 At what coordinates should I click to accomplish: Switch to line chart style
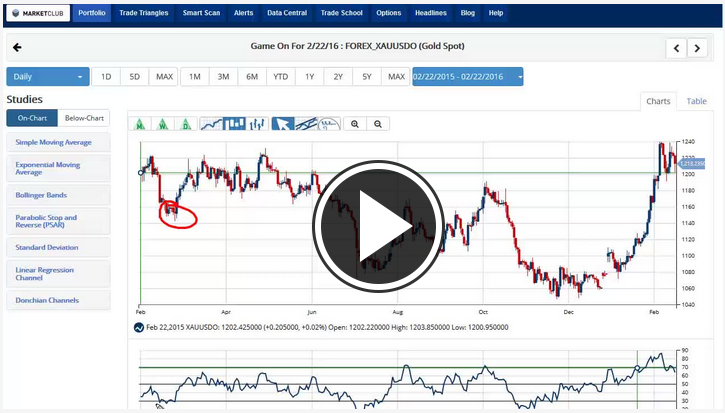(x=211, y=124)
